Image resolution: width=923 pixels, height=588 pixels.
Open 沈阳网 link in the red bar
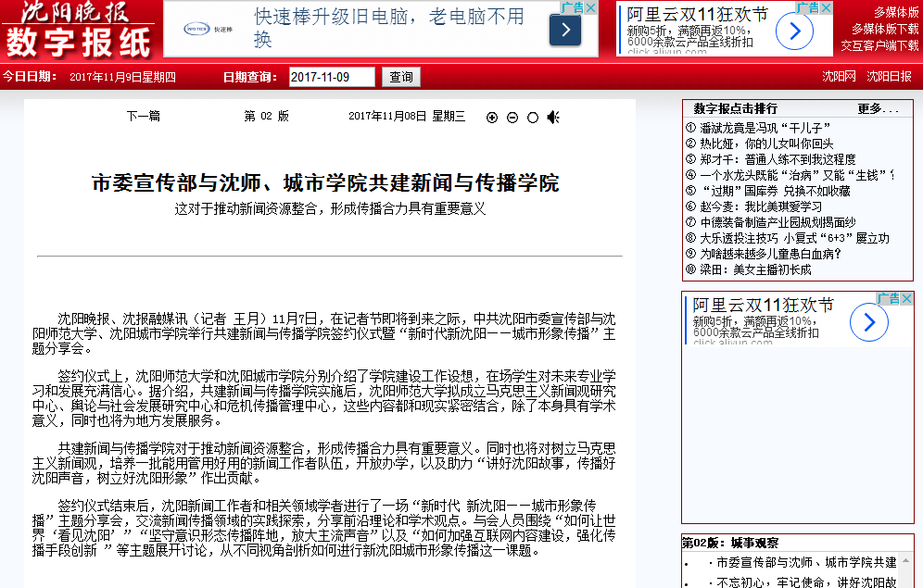(839, 76)
